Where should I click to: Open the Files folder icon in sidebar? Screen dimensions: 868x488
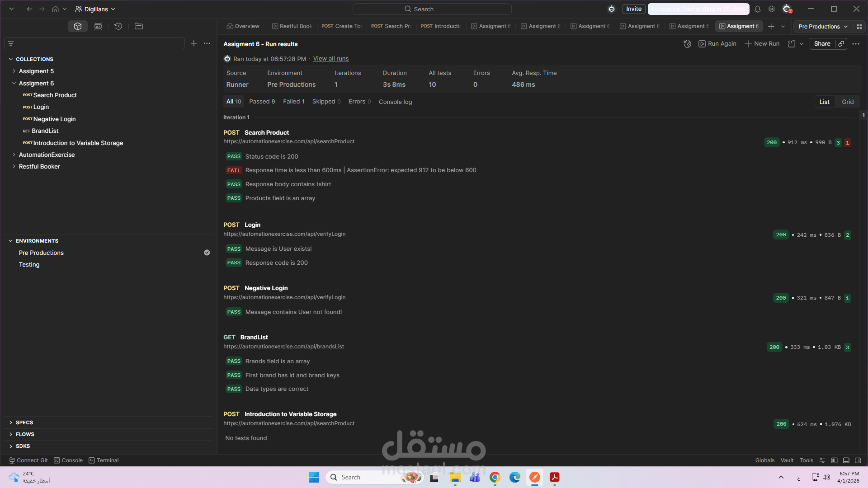click(x=138, y=26)
